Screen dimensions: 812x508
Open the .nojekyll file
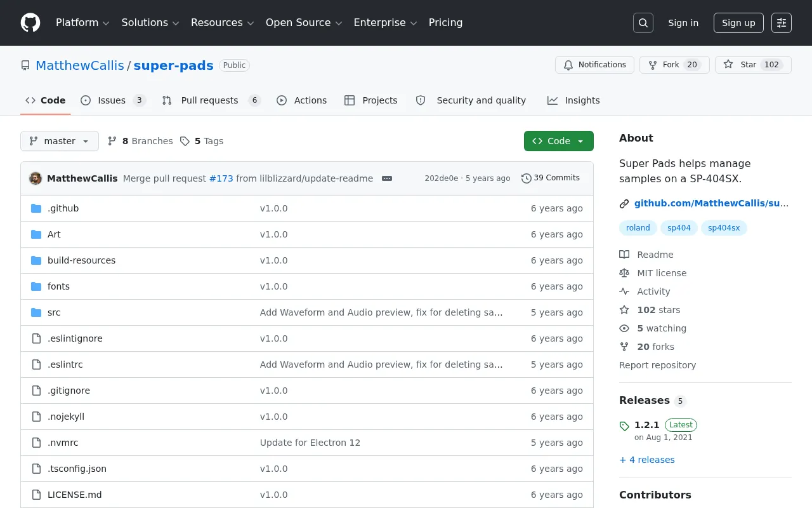(x=66, y=417)
